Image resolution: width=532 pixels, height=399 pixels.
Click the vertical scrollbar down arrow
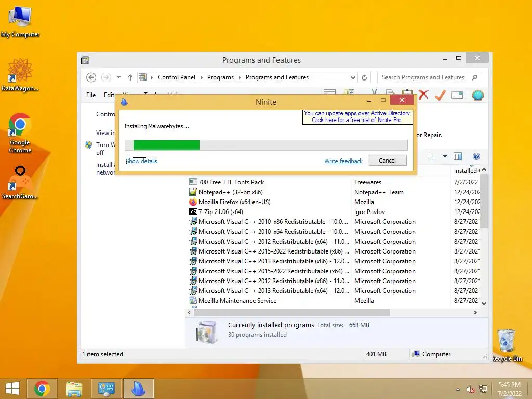tap(484, 303)
